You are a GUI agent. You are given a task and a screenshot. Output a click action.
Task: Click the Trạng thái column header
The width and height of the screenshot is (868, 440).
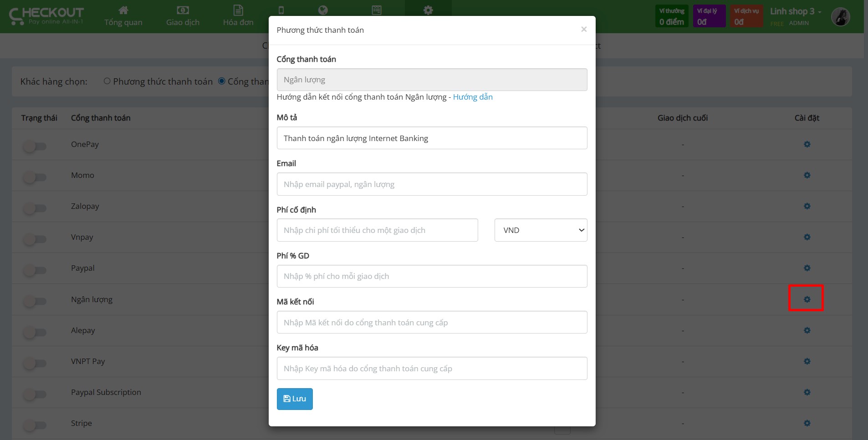39,118
